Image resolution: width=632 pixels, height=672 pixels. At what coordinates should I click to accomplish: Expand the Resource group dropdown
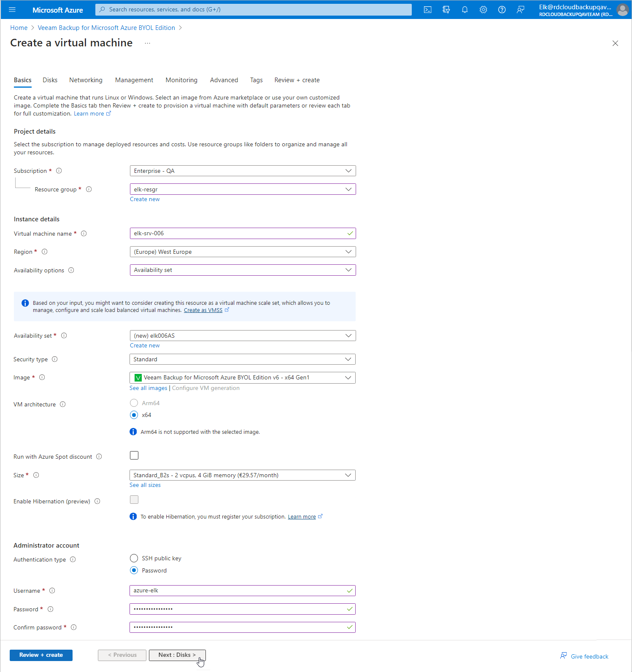[x=243, y=189]
